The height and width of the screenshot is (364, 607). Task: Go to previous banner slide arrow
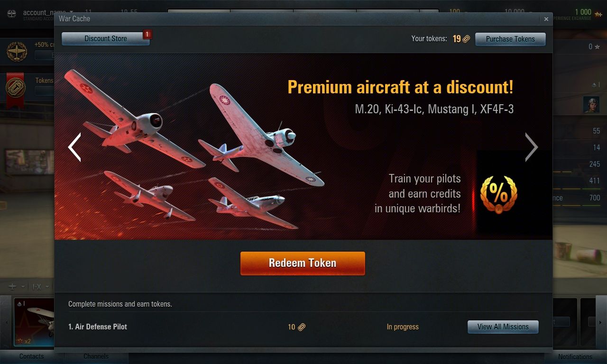(x=74, y=147)
